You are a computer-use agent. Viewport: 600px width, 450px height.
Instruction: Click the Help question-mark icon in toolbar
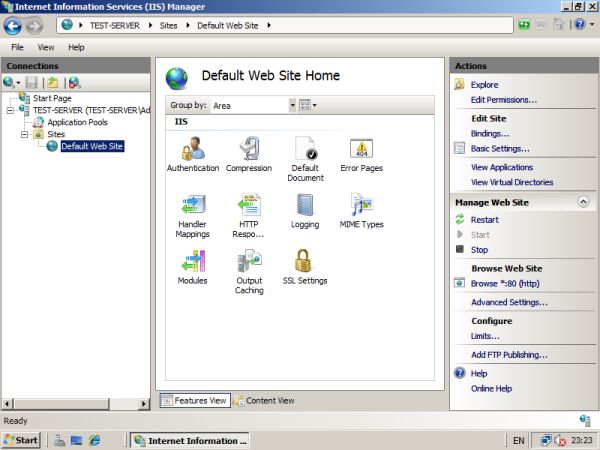(x=580, y=24)
